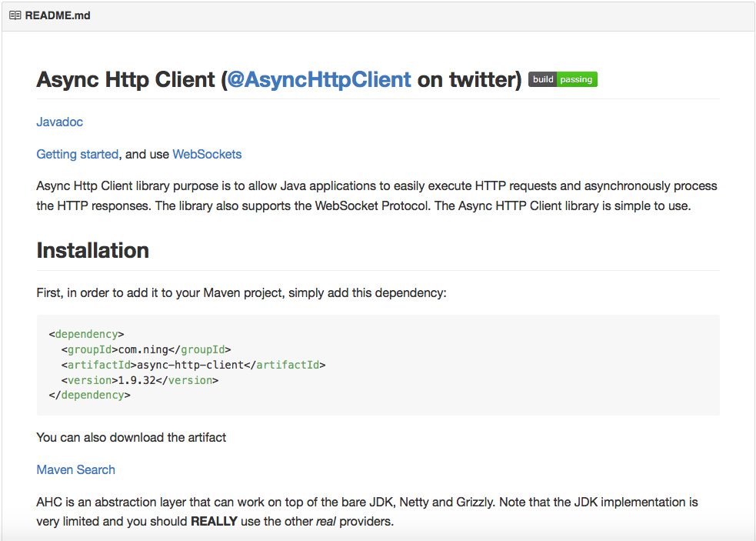756x541 pixels.
Task: Click the green passing half of the badge
Action: click(578, 79)
